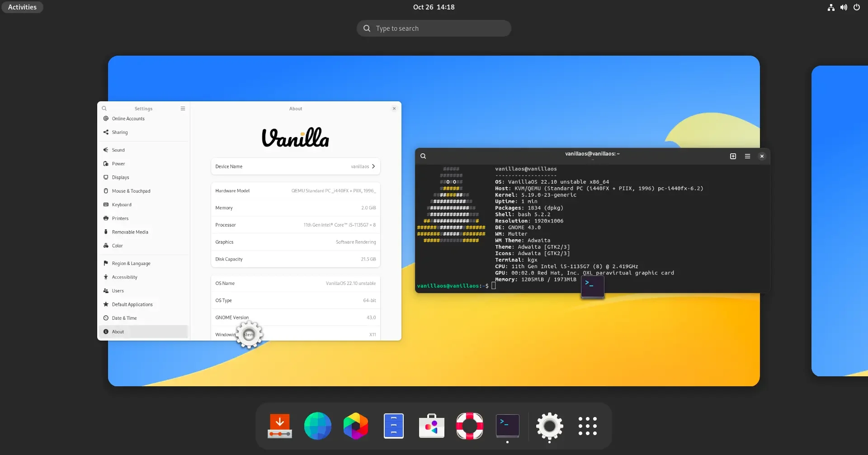
Task: Launch the orange installer app from dock
Action: (x=280, y=426)
